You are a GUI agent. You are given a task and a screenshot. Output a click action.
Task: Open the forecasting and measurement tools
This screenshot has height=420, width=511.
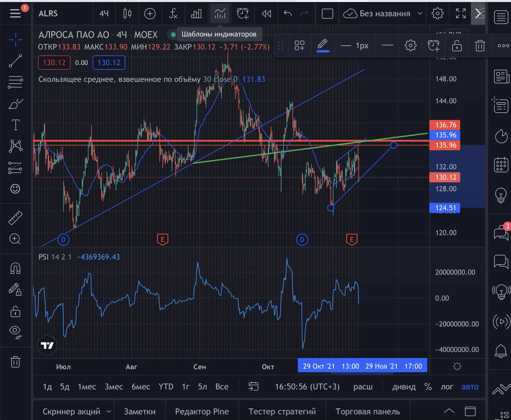click(15, 168)
